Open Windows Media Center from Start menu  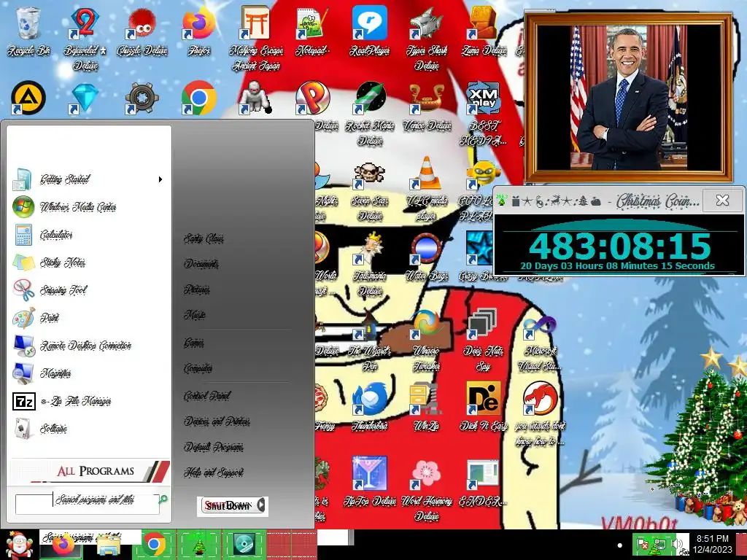point(88,207)
